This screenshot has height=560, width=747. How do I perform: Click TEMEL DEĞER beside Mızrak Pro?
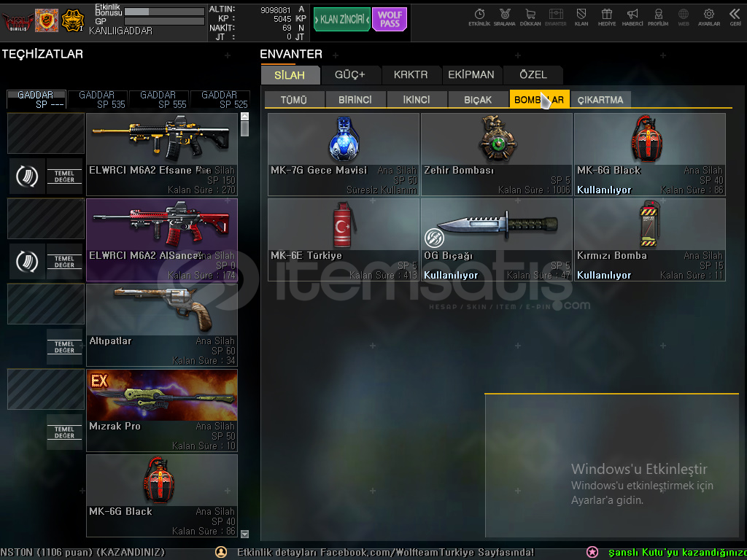tap(64, 432)
